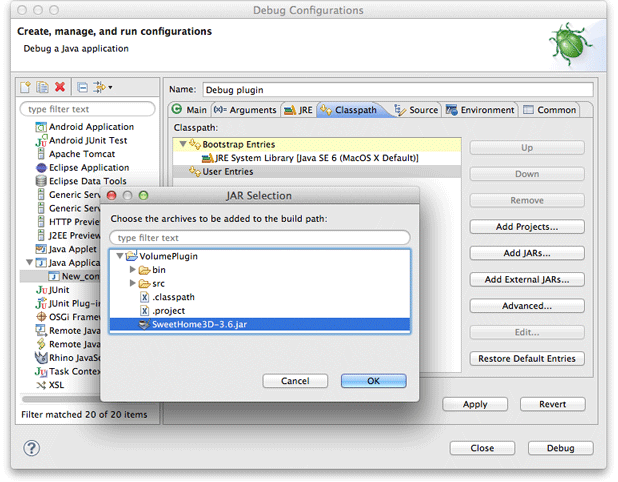Select Eclipse Application configuration type
Screen dimensions: 618x482
pos(89,168)
